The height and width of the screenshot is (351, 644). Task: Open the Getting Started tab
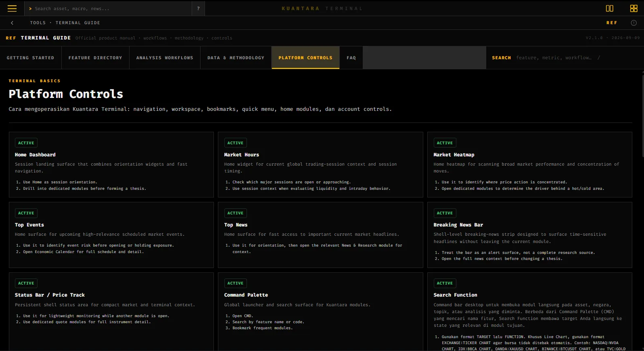click(31, 58)
